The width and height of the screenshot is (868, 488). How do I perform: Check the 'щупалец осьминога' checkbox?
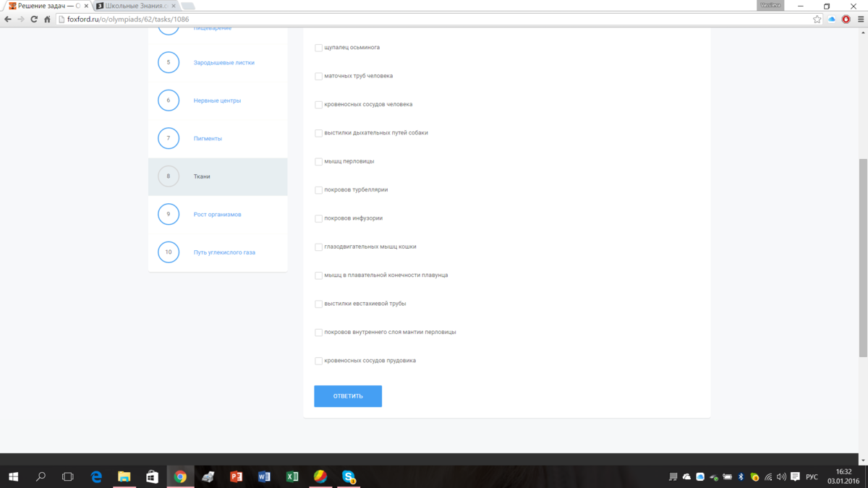pyautogui.click(x=318, y=48)
